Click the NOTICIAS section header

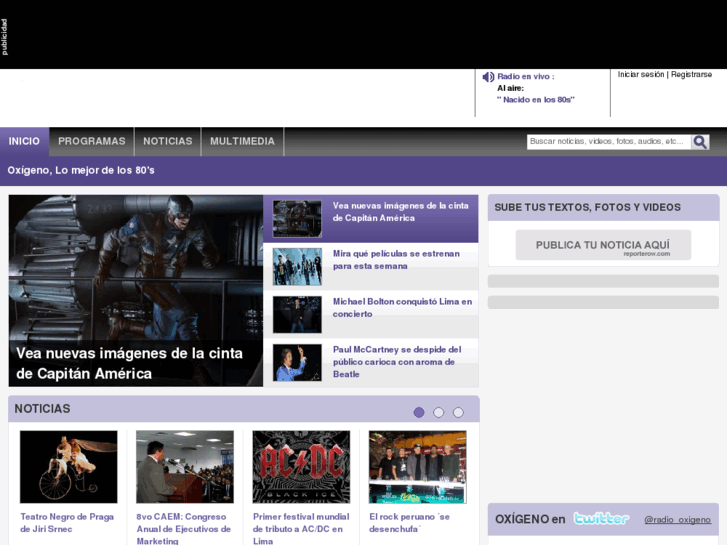[42, 409]
